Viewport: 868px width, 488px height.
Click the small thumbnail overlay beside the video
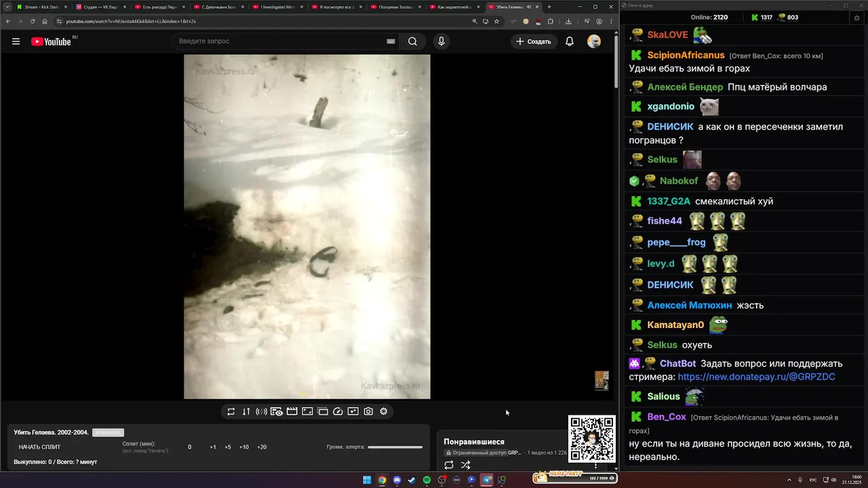601,380
